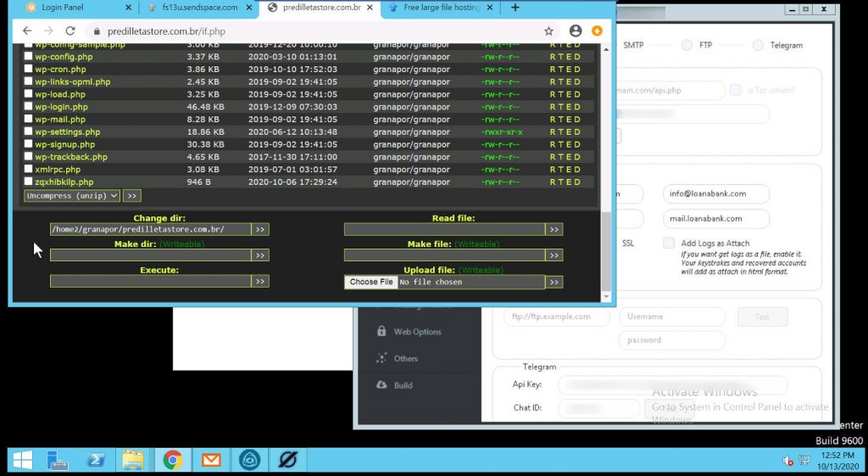This screenshot has width=868, height=476.
Task: Tick the wp-login.php checkbox
Action: point(28,106)
